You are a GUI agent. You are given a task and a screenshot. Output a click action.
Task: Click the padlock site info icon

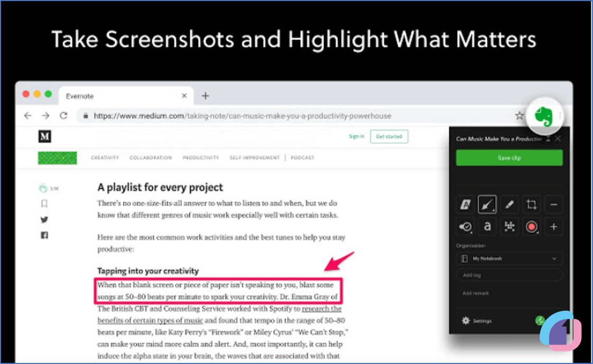point(86,116)
